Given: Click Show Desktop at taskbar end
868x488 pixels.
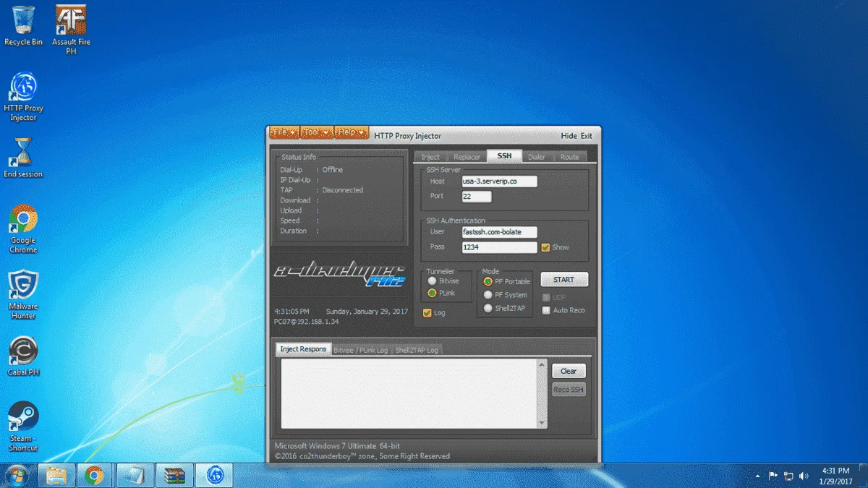Looking at the screenshot, I should (863, 475).
